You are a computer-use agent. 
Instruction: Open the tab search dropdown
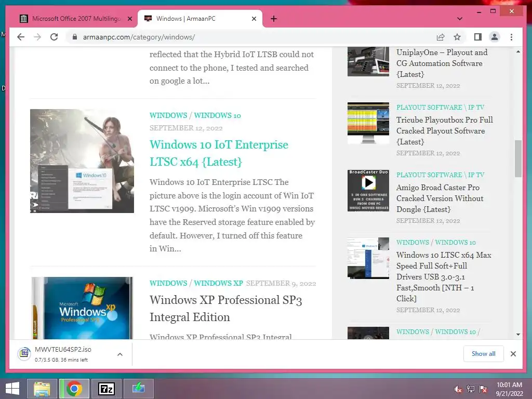pos(459,19)
